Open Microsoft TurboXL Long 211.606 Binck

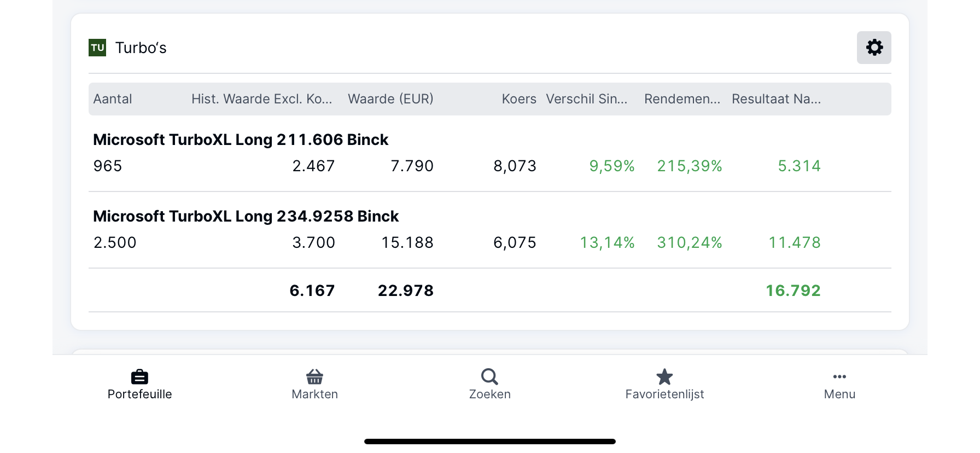click(x=241, y=140)
